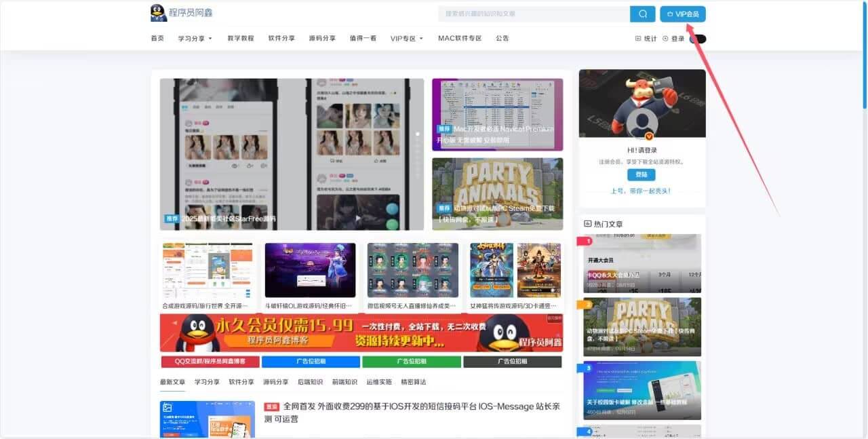The image size is (868, 439).
Task: Click the 永久会员仅需15.99 banner
Action: coord(361,332)
